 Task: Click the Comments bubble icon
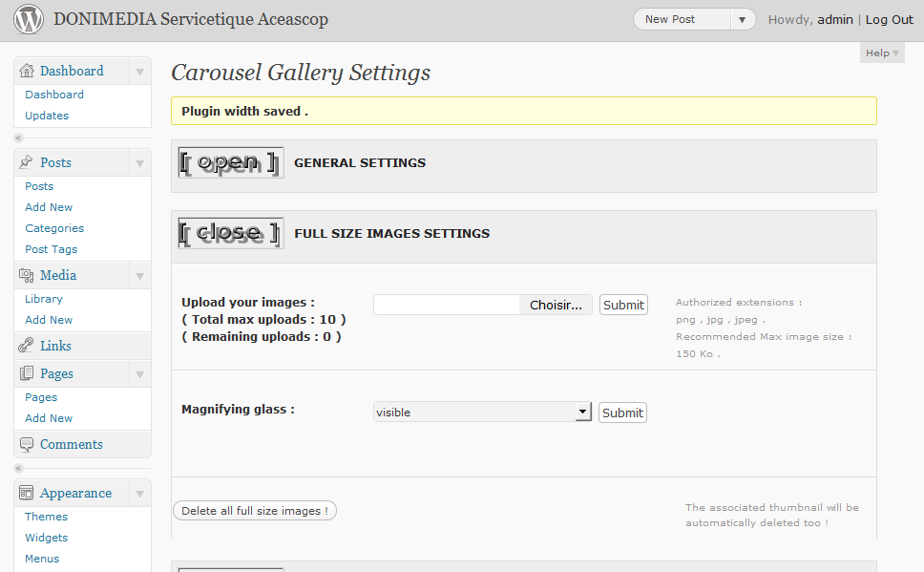pyautogui.click(x=26, y=444)
